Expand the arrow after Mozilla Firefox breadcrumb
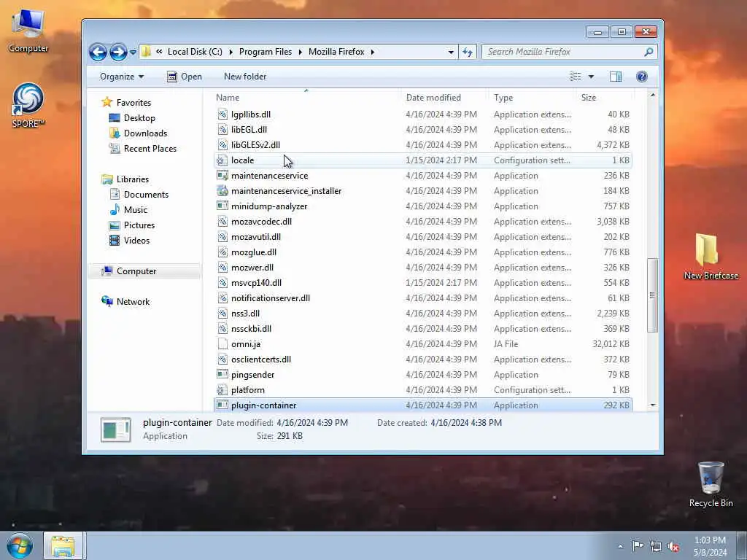 pos(373,52)
